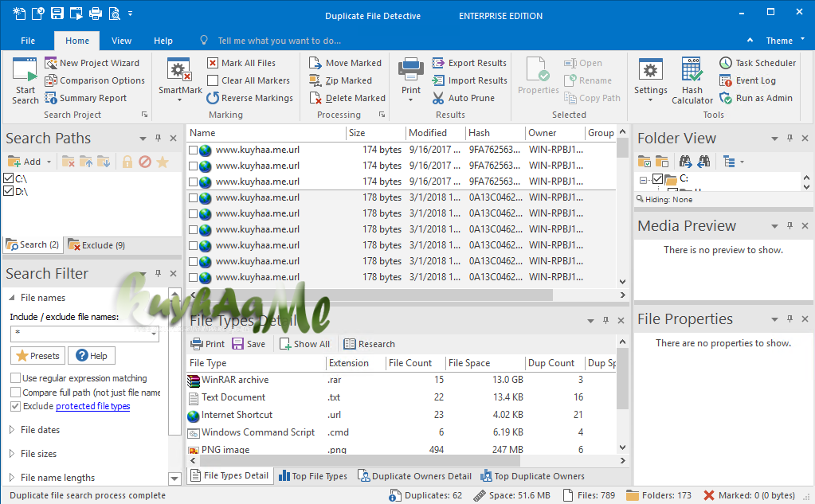The image size is (815, 504).
Task: Open the Task Scheduler
Action: 758,63
